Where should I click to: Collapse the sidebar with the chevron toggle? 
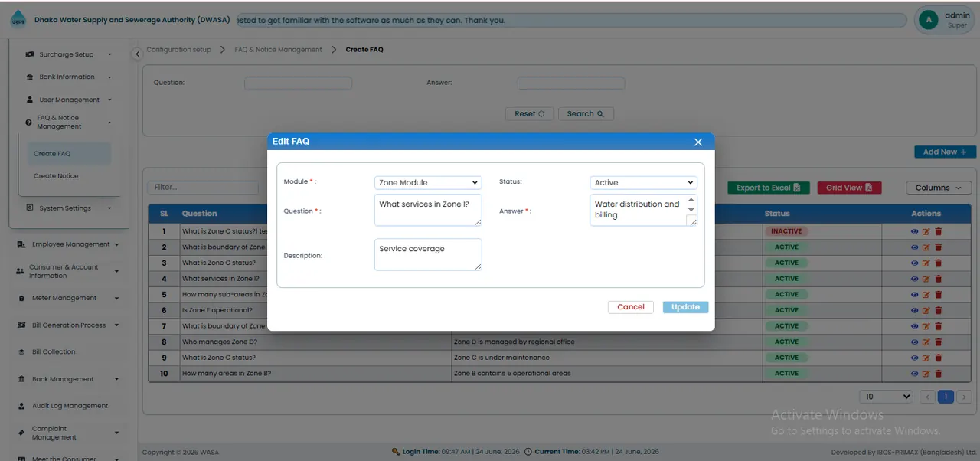tap(137, 54)
